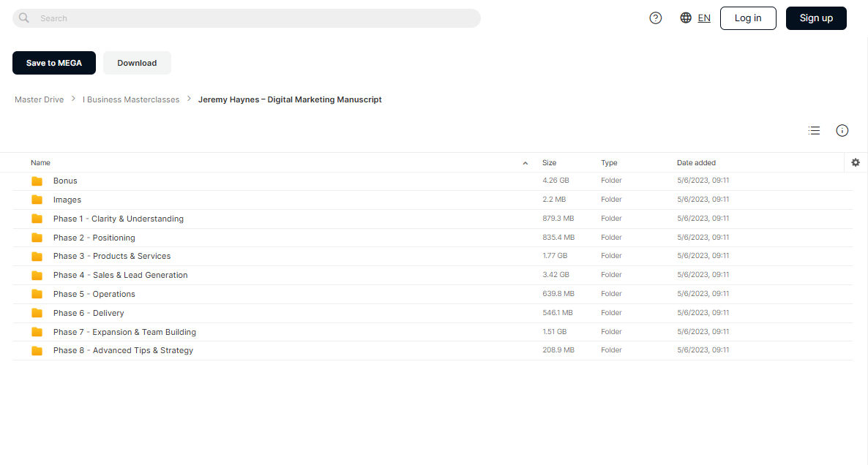Sort by Size column header

[x=549, y=162]
